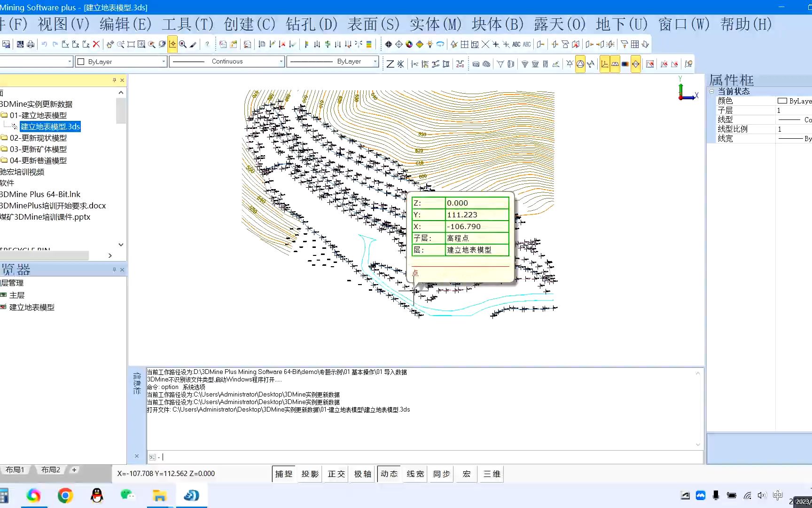Toggle the 三维 3D status button
The height and width of the screenshot is (508, 812).
point(492,474)
